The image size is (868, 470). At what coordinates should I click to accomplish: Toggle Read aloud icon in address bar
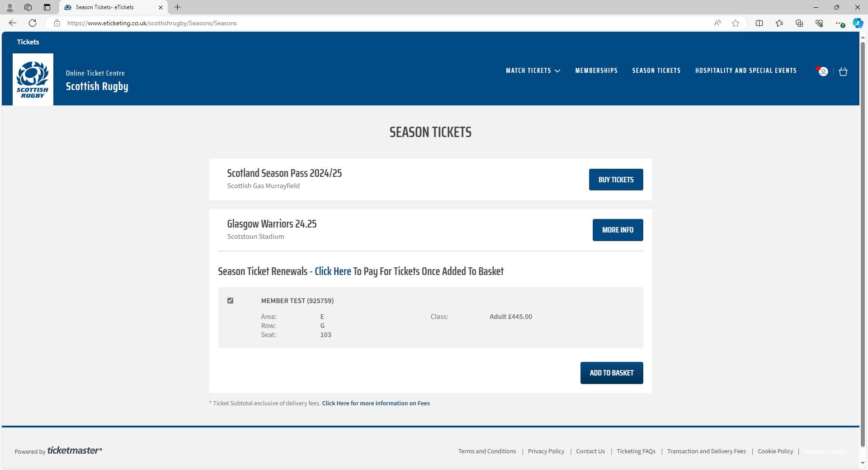[x=717, y=23]
